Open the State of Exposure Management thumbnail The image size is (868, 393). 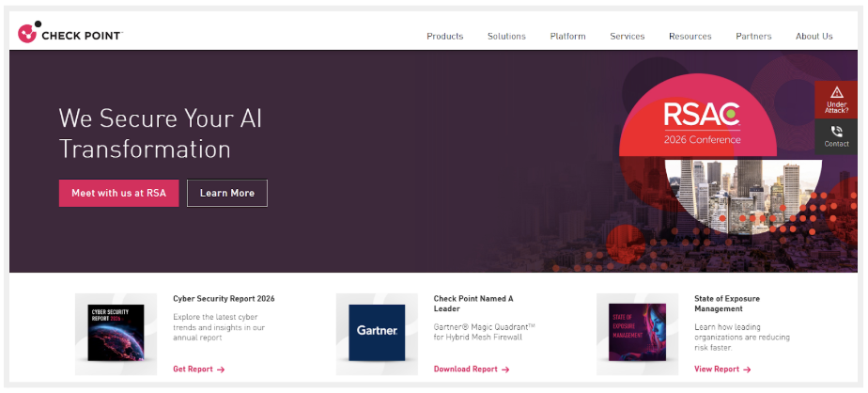point(637,333)
